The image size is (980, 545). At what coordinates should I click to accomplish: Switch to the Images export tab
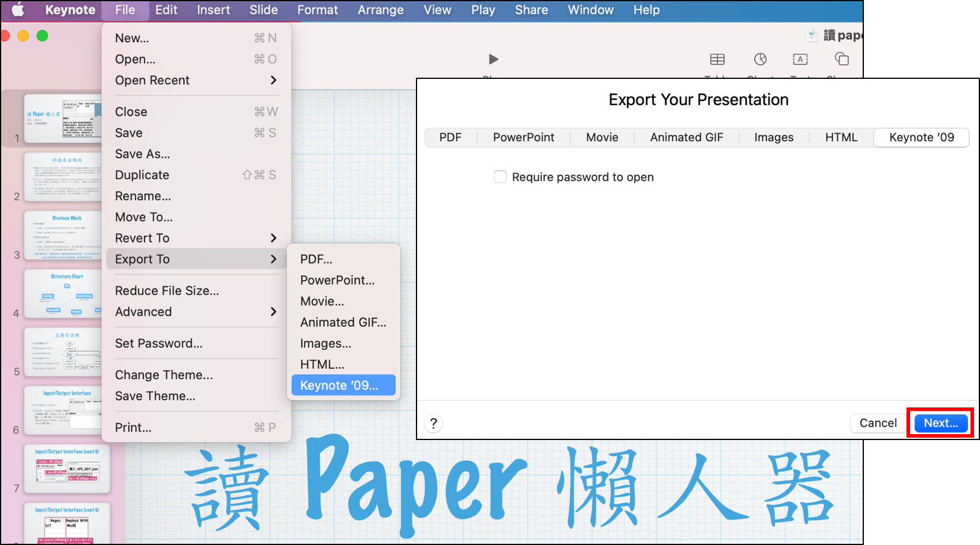[774, 138]
